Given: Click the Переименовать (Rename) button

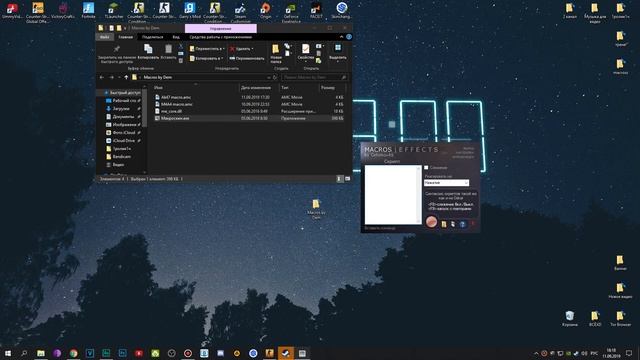Looking at the screenshot, I should pos(247,58).
